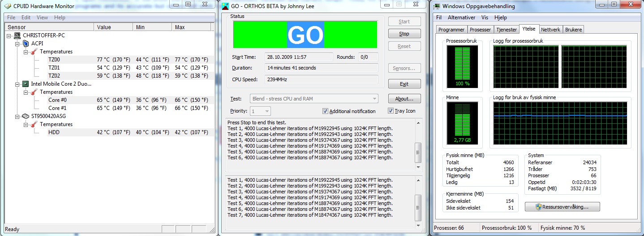Image resolution: width=644 pixels, height=236 pixels.
Task: Open File menu in Hardware Monitor
Action: click(11, 17)
